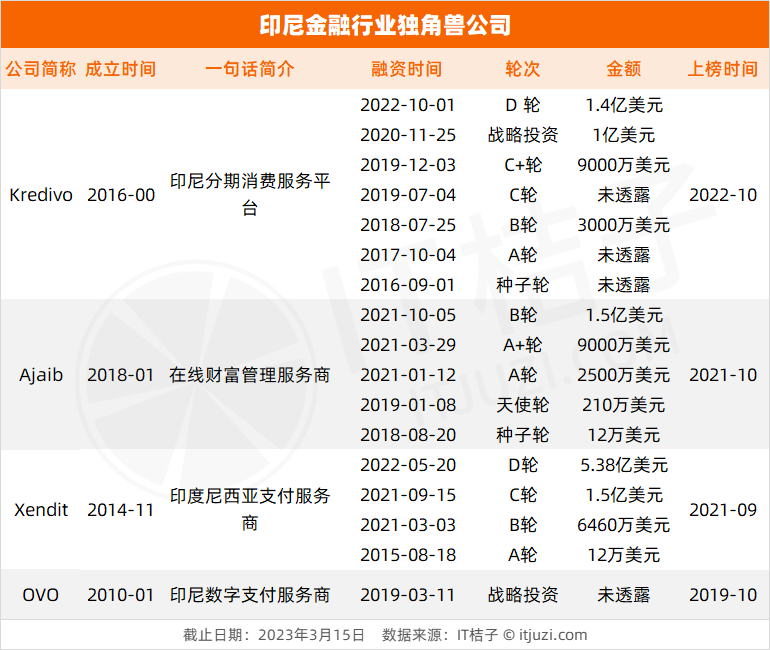The image size is (770, 650).
Task: Click funding date 2015-08-18
Action: pos(408,555)
